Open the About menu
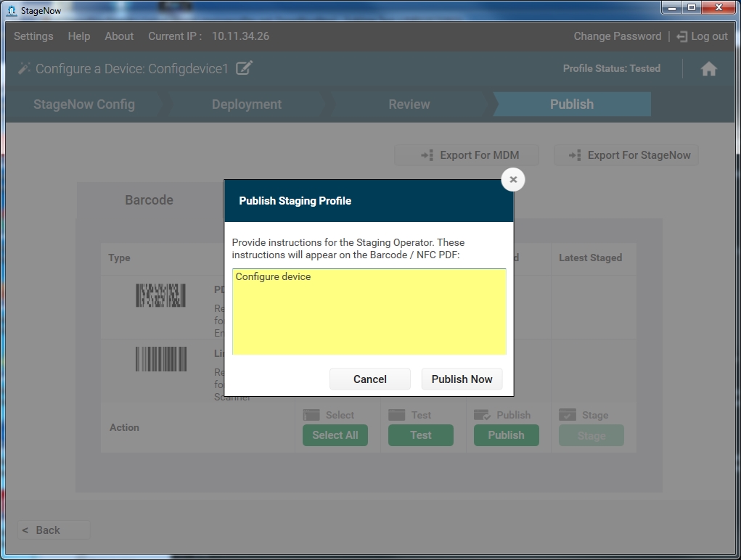Image resolution: width=741 pixels, height=560 pixels. [x=119, y=36]
